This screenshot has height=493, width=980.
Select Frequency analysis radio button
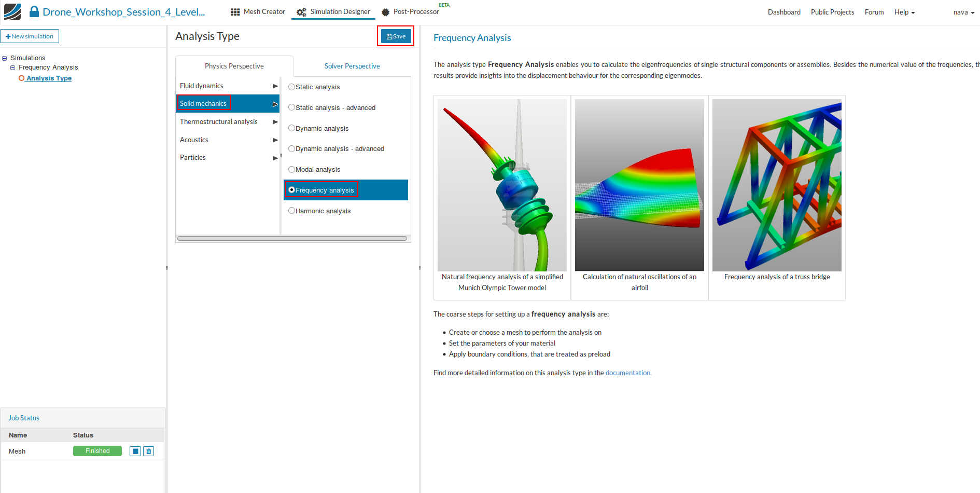[x=291, y=190]
